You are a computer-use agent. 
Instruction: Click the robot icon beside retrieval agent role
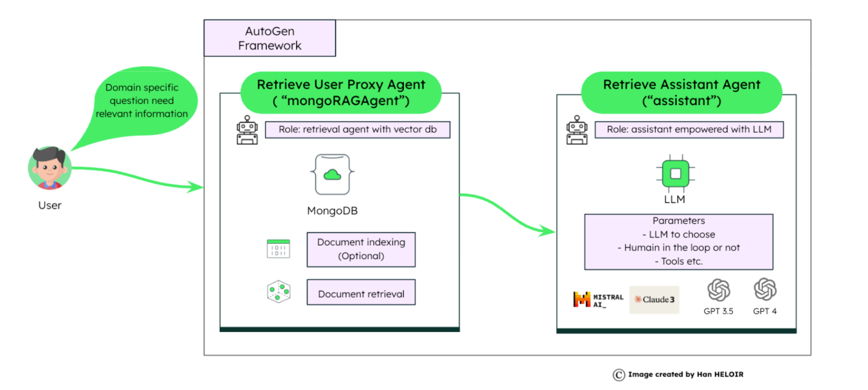(x=247, y=130)
